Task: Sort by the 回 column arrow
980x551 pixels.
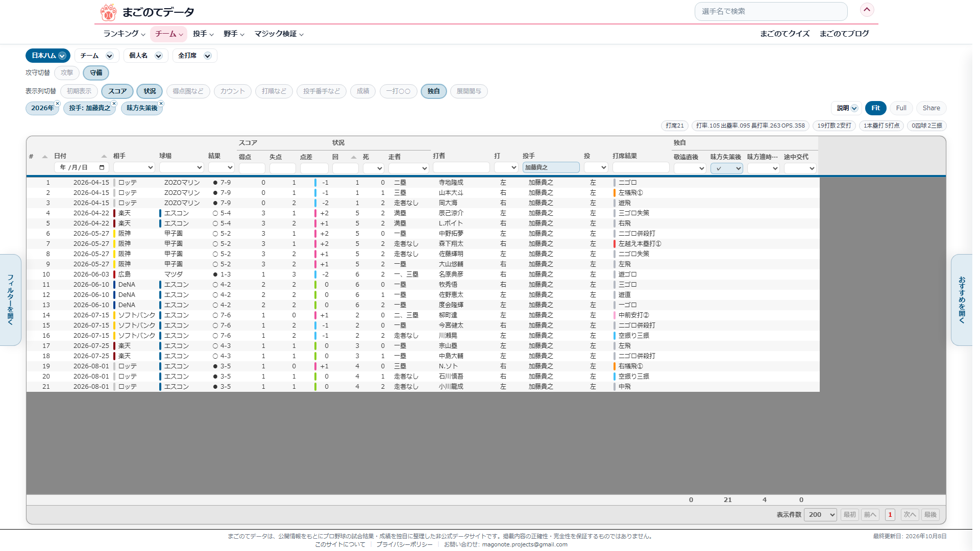Action: click(354, 157)
